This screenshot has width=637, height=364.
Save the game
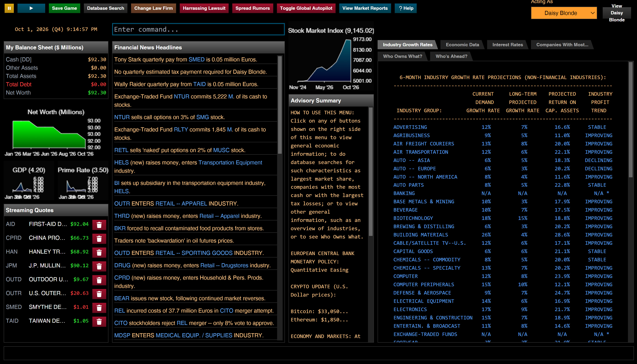point(64,8)
